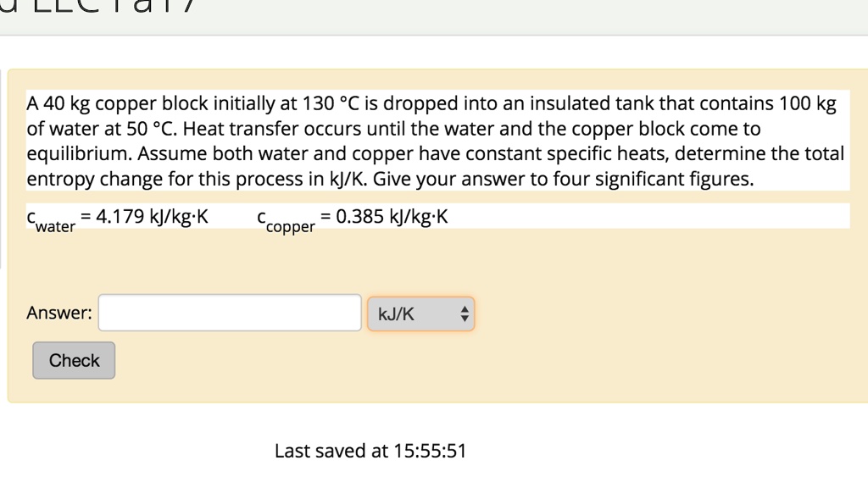Select the Answer: label text

coord(58,312)
